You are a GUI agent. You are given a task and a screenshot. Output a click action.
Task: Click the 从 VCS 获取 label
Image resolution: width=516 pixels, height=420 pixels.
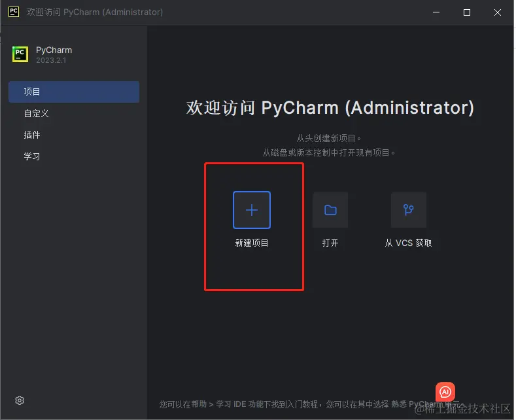408,243
